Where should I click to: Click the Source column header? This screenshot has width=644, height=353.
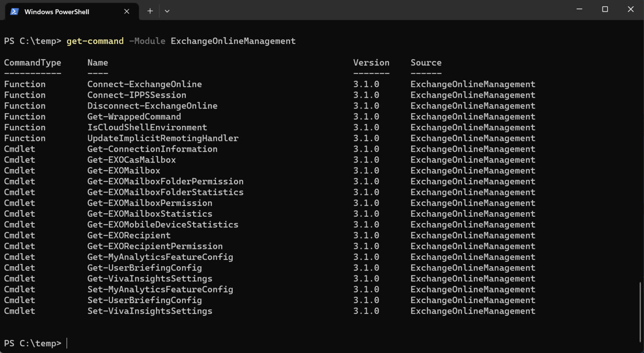[426, 62]
